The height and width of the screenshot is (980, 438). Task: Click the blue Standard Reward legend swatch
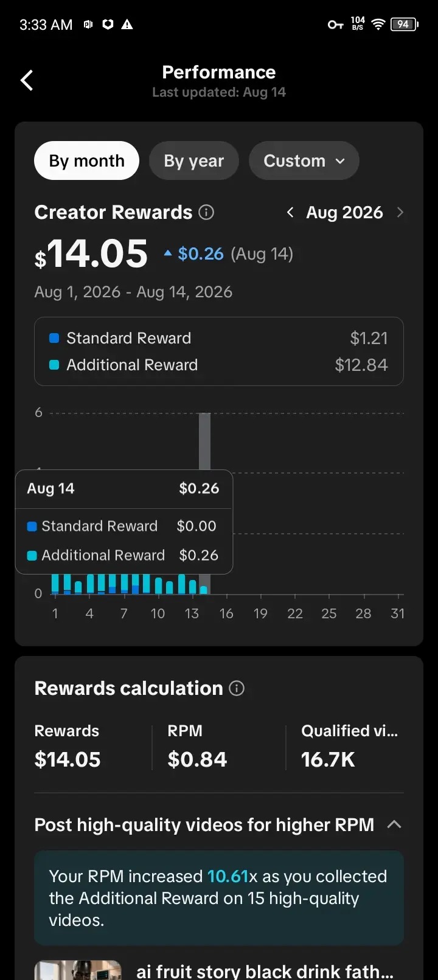tap(54, 338)
